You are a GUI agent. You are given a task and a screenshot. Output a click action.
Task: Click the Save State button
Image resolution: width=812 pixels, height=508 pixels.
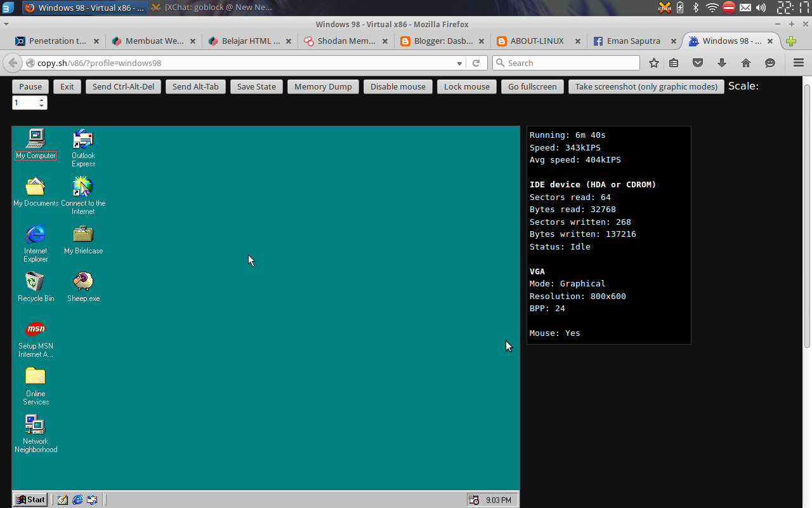(x=256, y=86)
